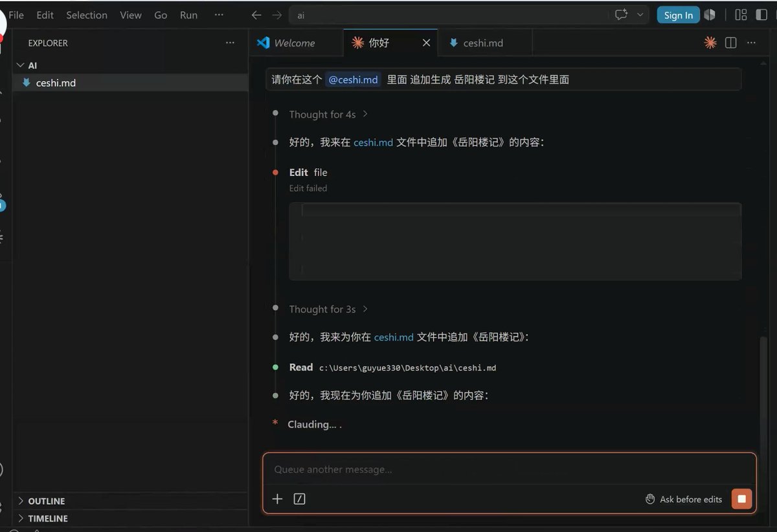
Task: Click the empty diff preview box
Action: (x=515, y=241)
